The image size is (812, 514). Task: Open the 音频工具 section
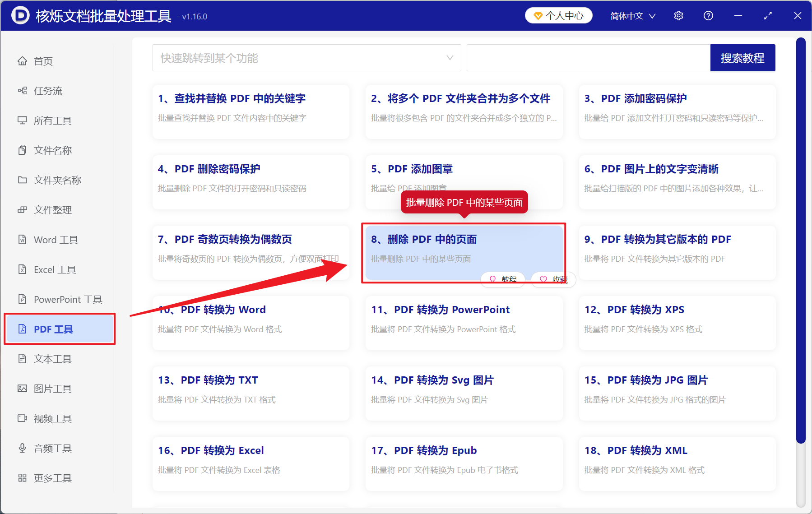click(52, 448)
